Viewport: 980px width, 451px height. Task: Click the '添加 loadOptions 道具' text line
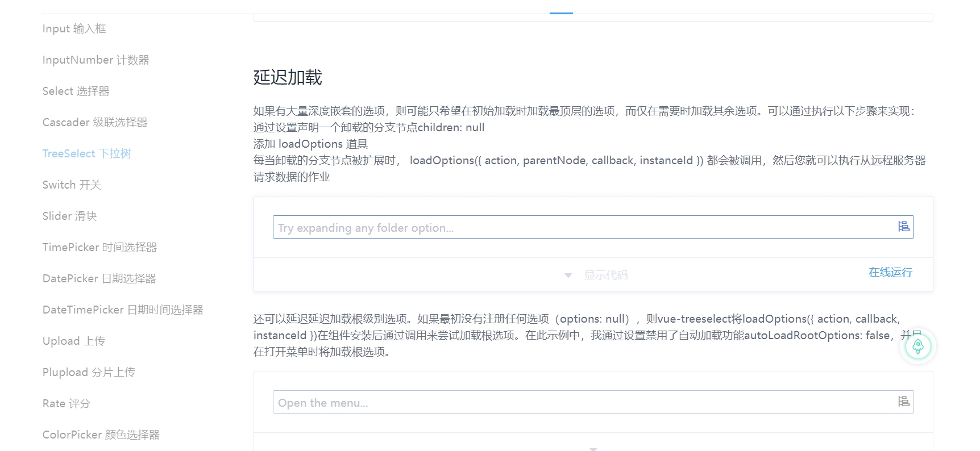pyautogui.click(x=310, y=144)
